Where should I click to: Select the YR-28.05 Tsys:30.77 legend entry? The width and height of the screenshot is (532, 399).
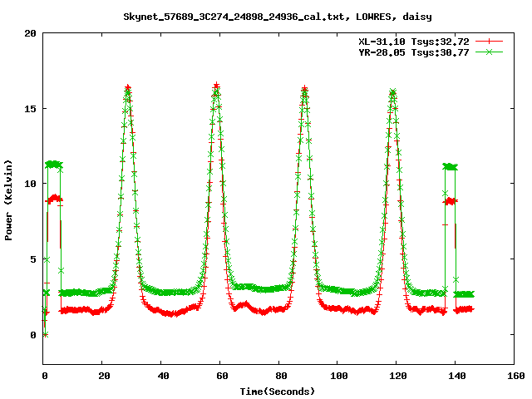pyautogui.click(x=414, y=52)
